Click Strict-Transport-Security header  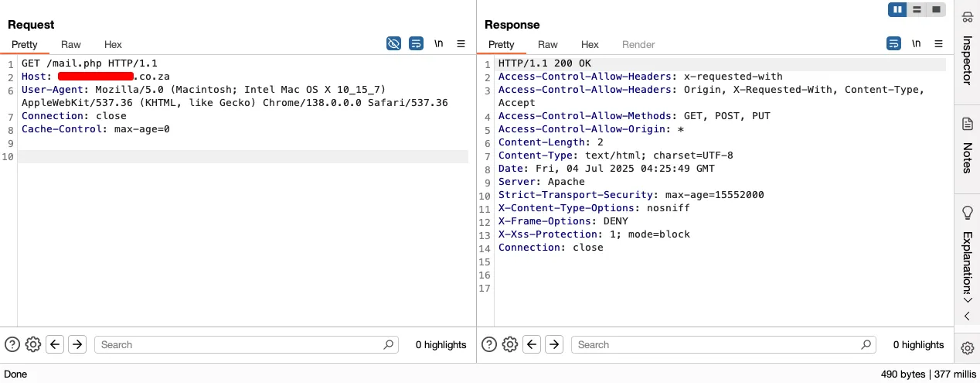pos(631,195)
